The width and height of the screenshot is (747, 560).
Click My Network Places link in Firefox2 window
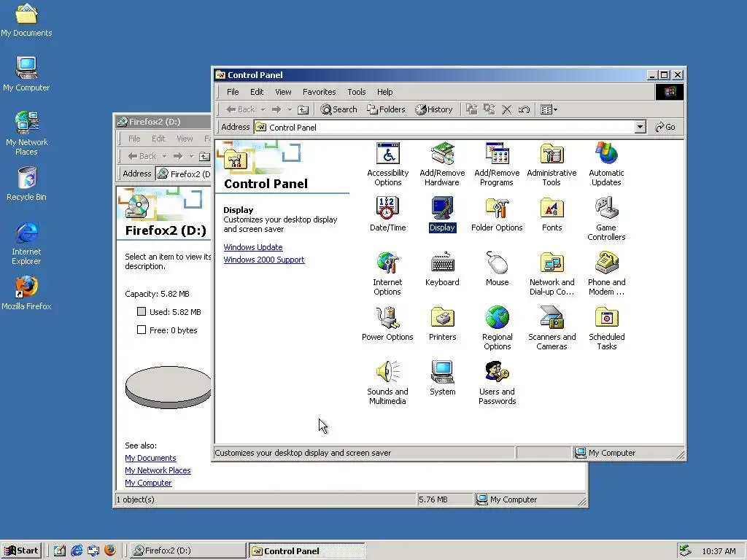(x=158, y=470)
